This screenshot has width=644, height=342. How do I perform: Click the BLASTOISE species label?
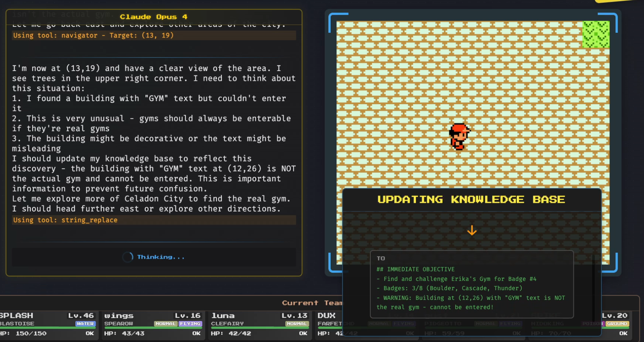pos(17,324)
